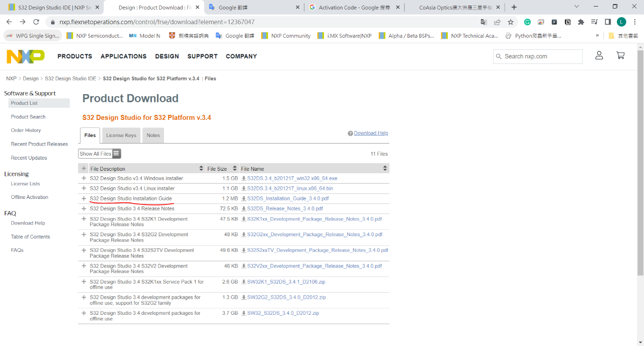Open the browser extensions puzzle icon
This screenshot has height=346, width=644.
click(581, 22)
